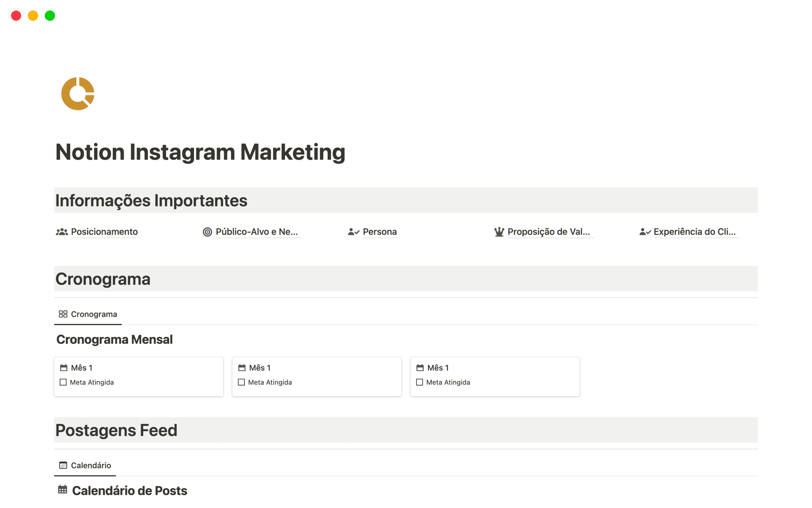Click the icon beside Experiência do Cli...
The width and height of the screenshot is (812, 508).
(645, 232)
